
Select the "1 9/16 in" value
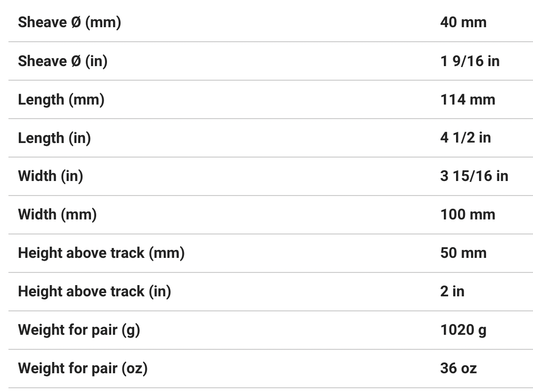[x=470, y=61]
